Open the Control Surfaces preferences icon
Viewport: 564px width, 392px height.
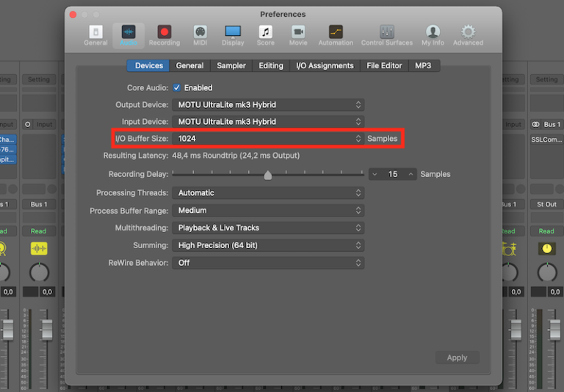tap(387, 35)
